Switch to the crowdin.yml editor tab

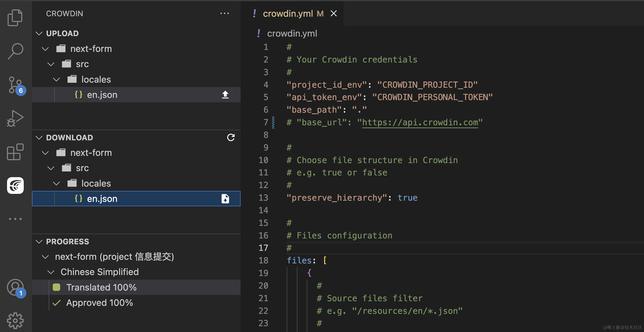[x=288, y=14]
